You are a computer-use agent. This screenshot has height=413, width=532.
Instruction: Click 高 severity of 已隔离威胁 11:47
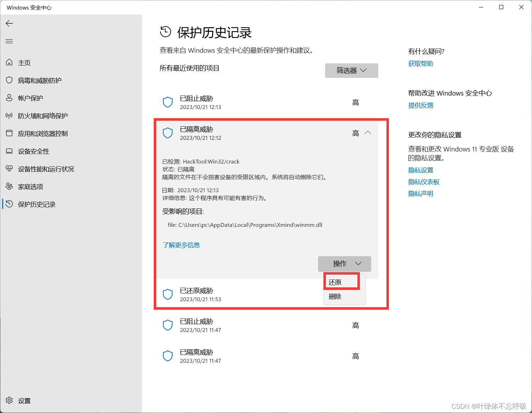coord(356,356)
